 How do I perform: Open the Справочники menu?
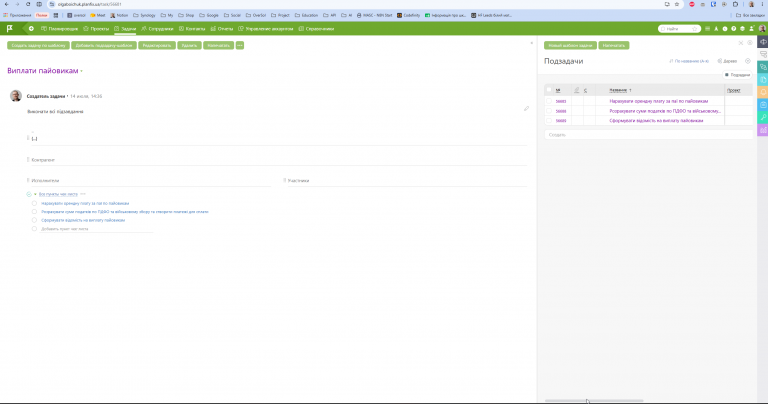click(x=316, y=29)
